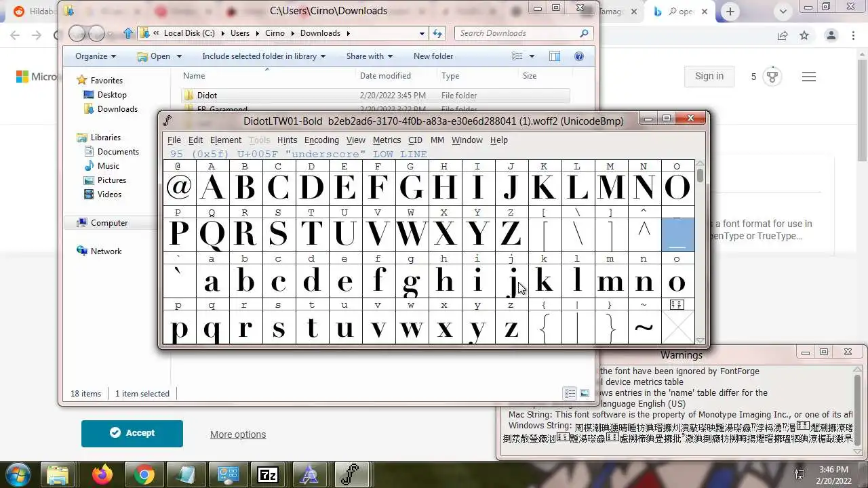This screenshot has height=488, width=868.
Task: Toggle the Explorer preview pane icon
Action: 555,56
